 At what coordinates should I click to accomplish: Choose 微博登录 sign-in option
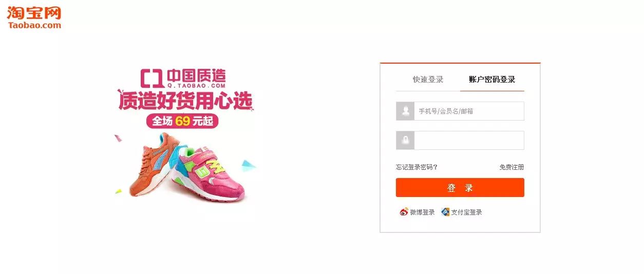tap(422, 212)
